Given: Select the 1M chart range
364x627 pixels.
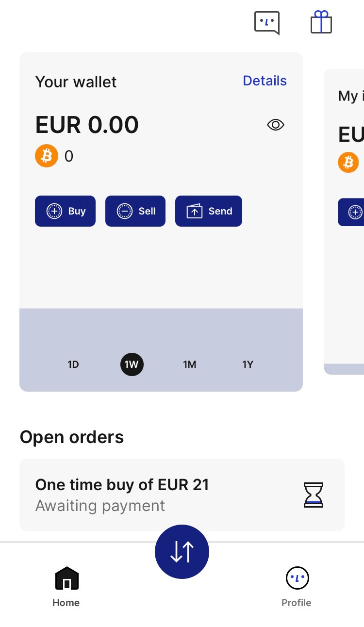Looking at the screenshot, I should (190, 364).
